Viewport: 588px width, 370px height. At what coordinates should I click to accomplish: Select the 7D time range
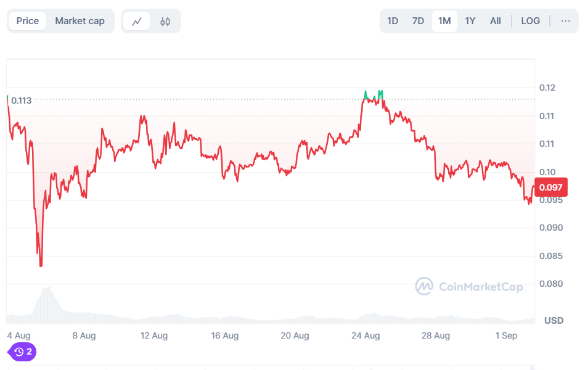418,21
